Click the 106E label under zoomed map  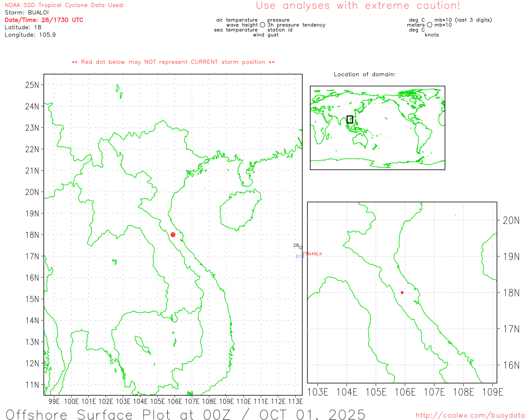click(x=405, y=392)
